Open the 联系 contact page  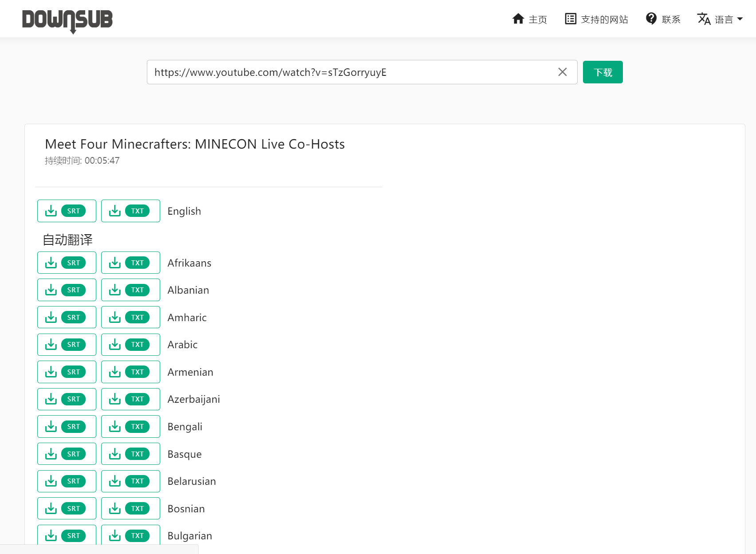pyautogui.click(x=663, y=19)
